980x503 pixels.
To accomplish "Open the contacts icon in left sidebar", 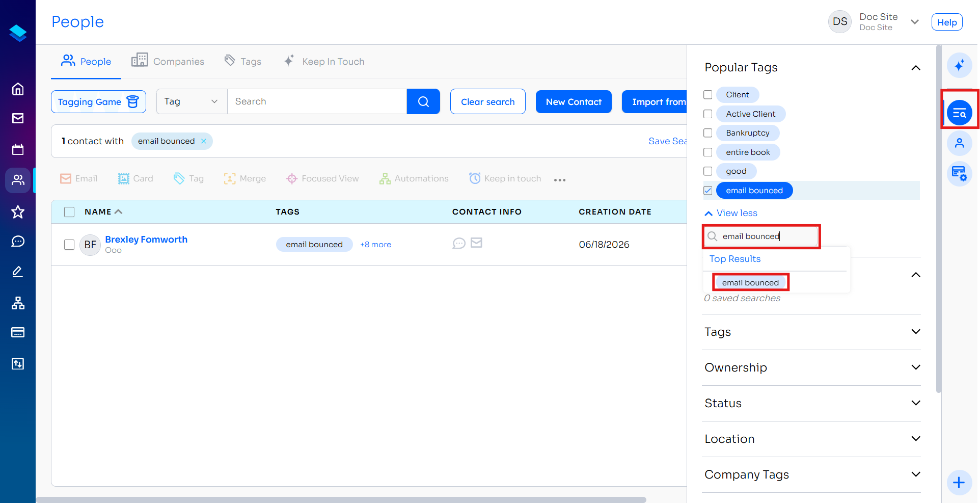I will 18,180.
